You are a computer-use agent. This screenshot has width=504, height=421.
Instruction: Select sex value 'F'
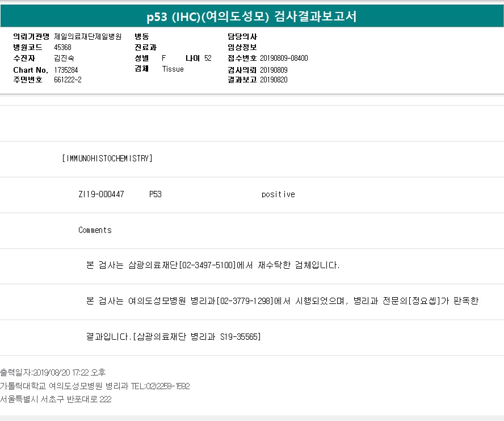163,59
